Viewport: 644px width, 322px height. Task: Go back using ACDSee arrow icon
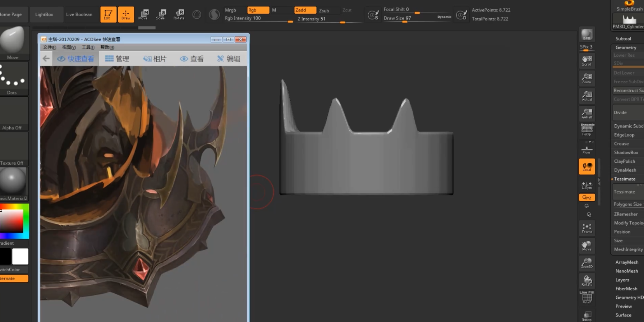(x=46, y=59)
